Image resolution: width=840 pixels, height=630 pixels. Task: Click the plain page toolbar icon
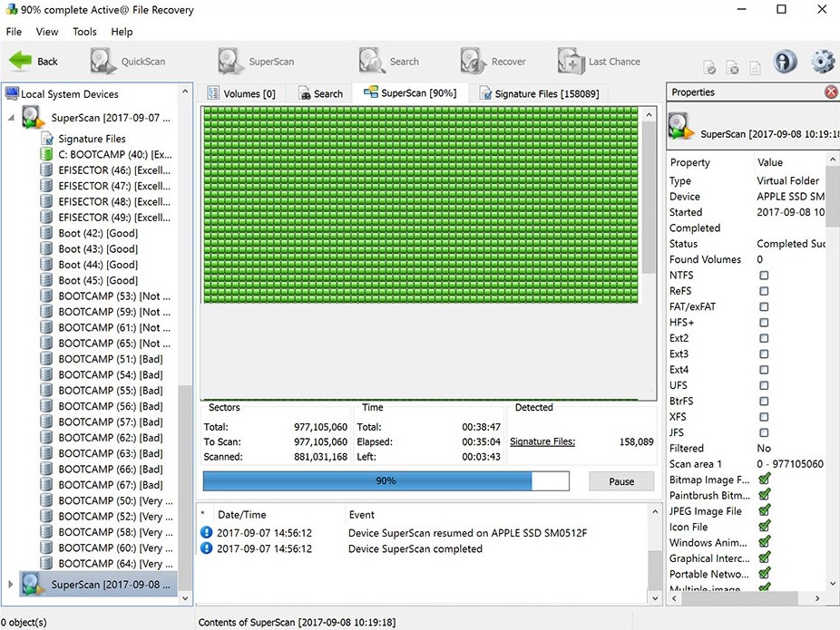pyautogui.click(x=755, y=67)
